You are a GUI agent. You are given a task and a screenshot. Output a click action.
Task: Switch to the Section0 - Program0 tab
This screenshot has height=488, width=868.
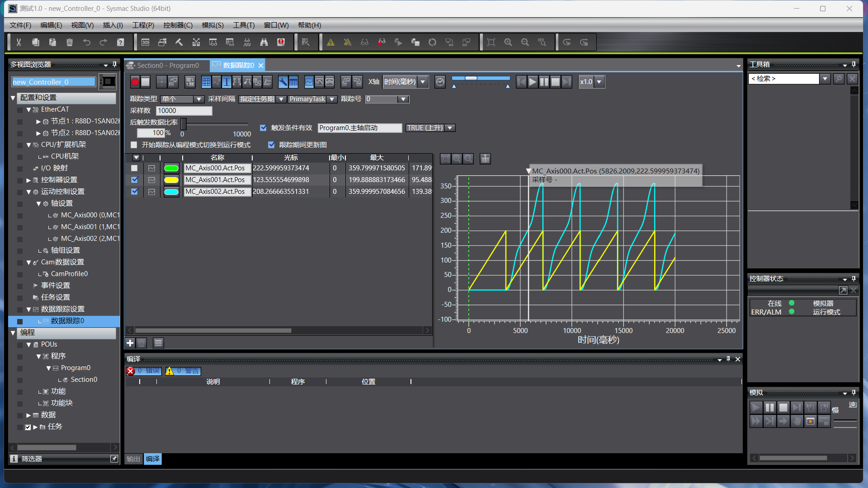pyautogui.click(x=168, y=66)
